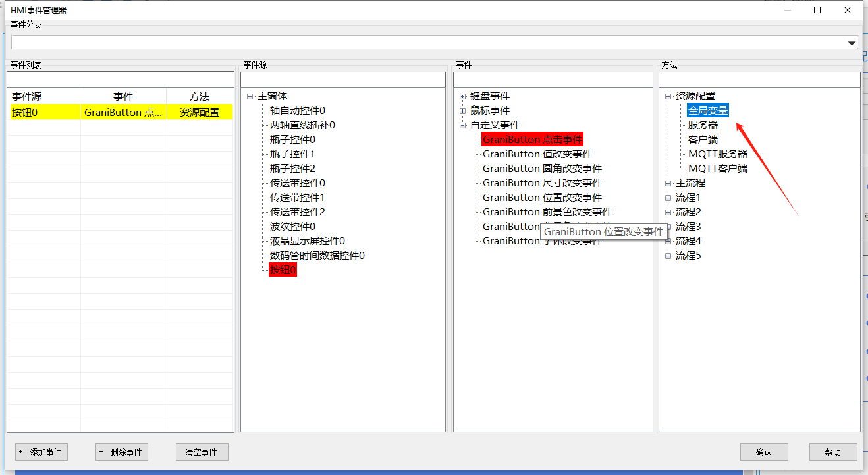Click the 事件 column header in list
Viewport: 868px width, 475px height.
click(124, 97)
